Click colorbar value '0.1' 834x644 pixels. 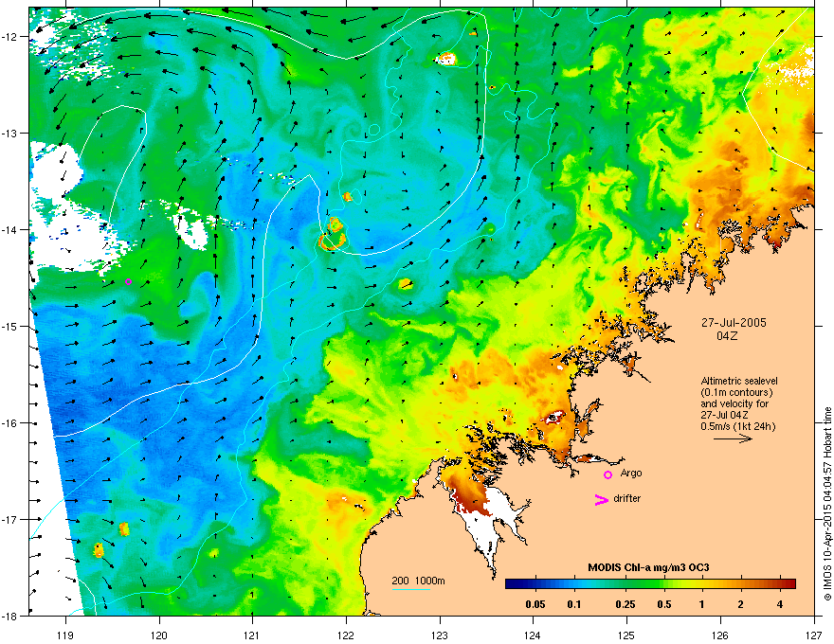(x=574, y=604)
